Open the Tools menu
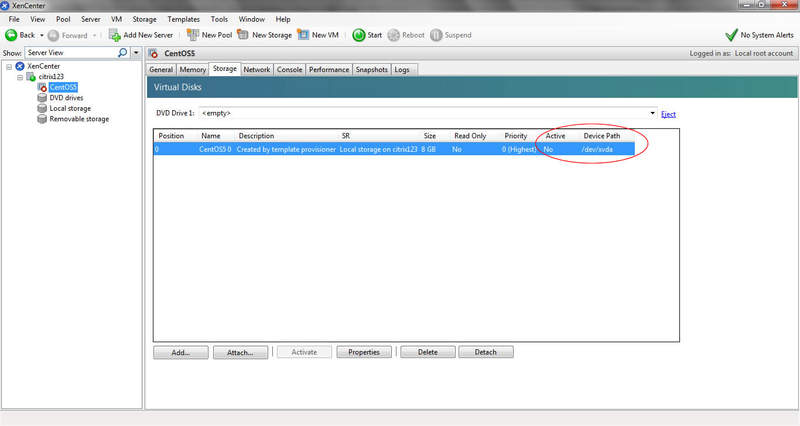Image resolution: width=800 pixels, height=426 pixels. [x=219, y=19]
